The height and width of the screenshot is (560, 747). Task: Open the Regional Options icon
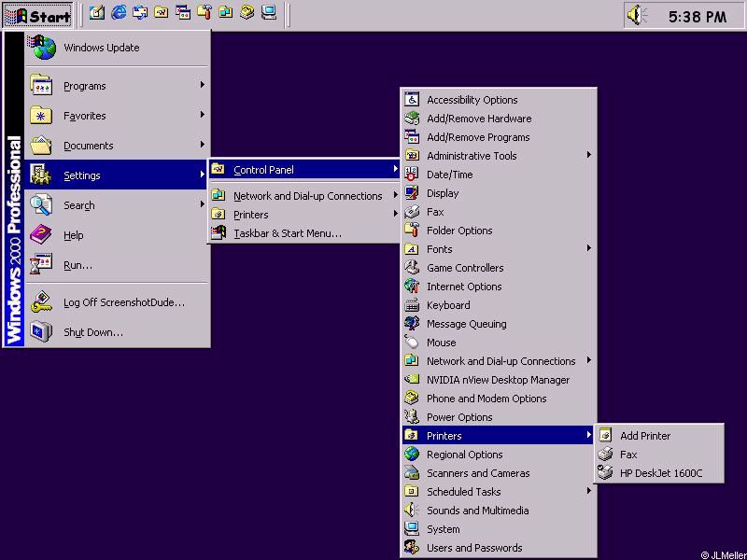click(x=412, y=454)
